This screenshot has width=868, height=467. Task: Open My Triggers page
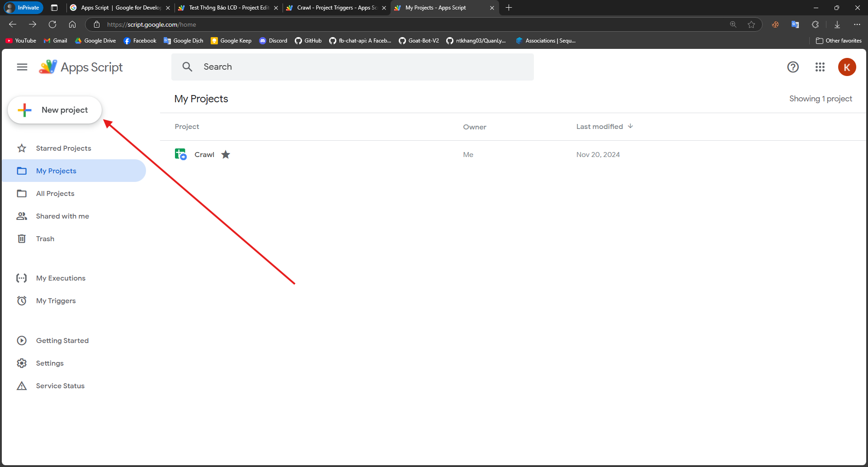56,300
